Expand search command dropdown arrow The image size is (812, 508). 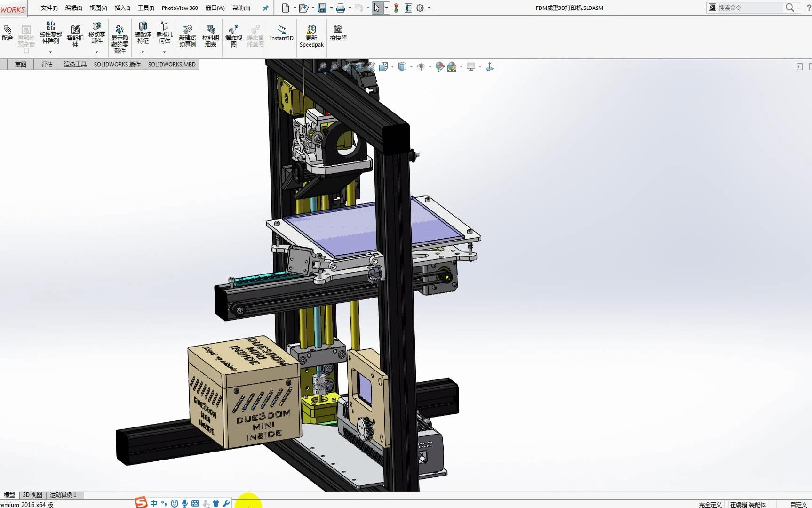tap(798, 8)
